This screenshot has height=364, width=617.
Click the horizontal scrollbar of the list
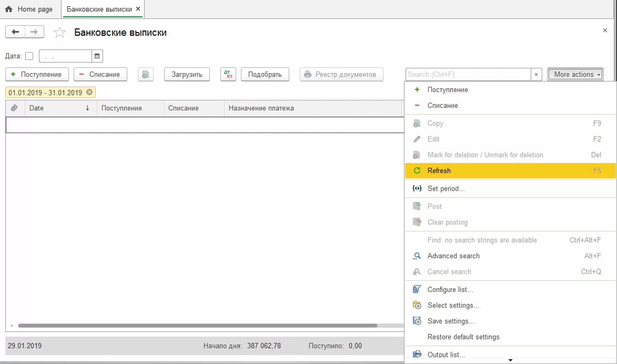point(197,325)
